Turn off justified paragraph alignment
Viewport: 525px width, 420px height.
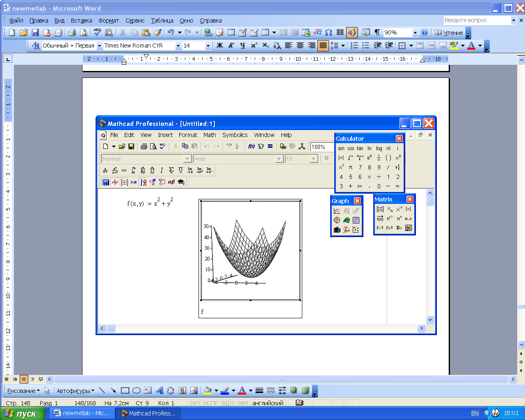click(x=323, y=46)
